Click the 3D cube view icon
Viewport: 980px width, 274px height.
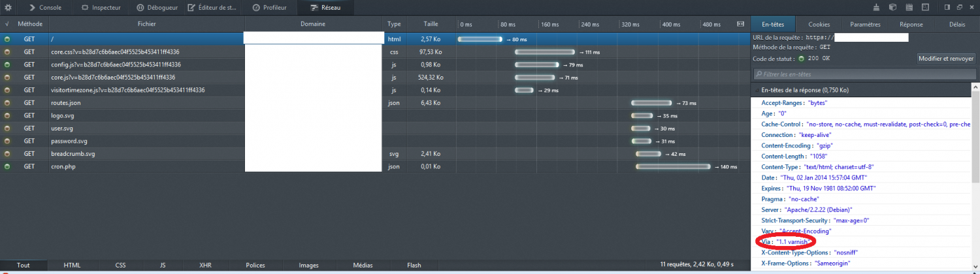(892, 8)
